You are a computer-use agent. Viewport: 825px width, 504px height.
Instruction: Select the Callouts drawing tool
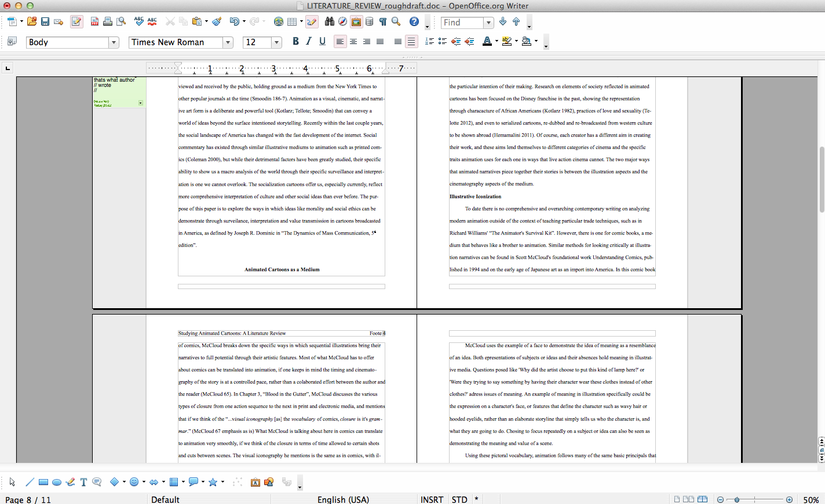click(x=97, y=482)
